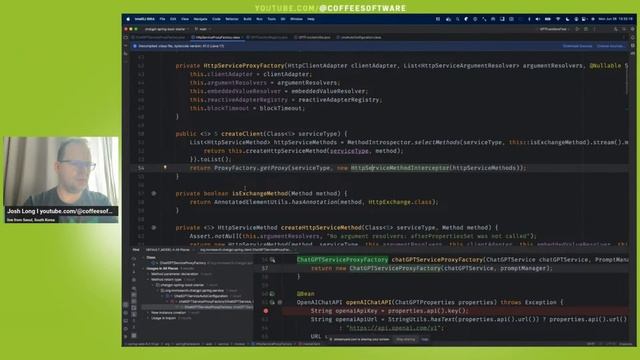Viewport: 640px width, 360px height.
Task: Open the chatgpt-spring-boot-starter project dropdown
Action: (167, 29)
